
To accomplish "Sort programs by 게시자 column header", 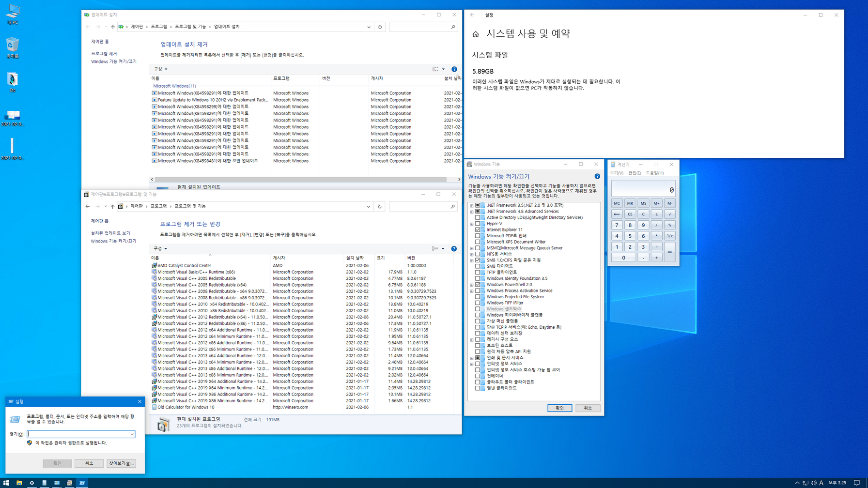I will (x=307, y=258).
